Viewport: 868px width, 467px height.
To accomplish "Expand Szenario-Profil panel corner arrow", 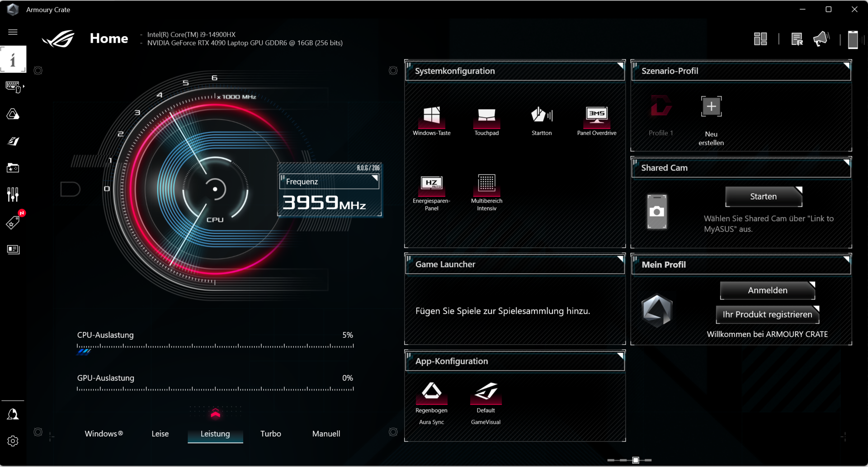I will point(846,66).
